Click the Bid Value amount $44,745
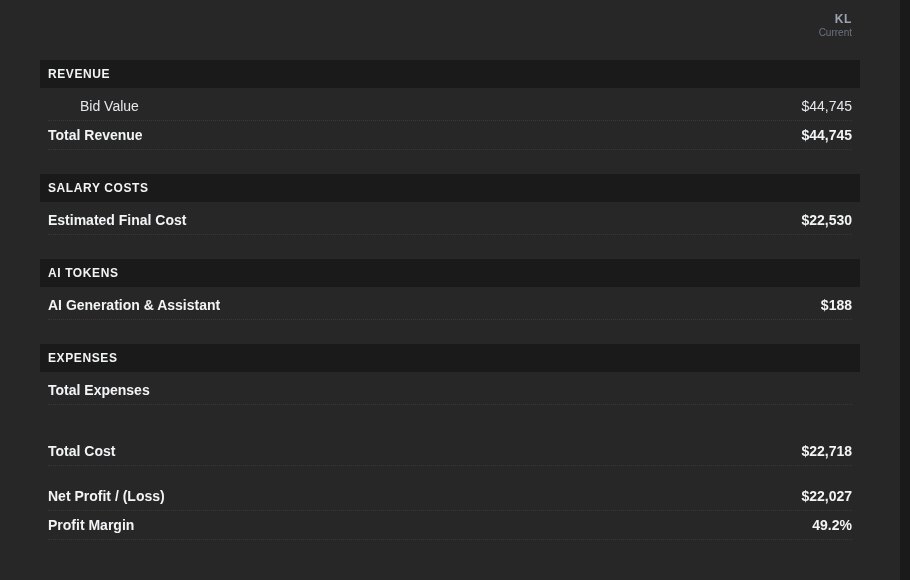The height and width of the screenshot is (580, 910). tap(826, 106)
